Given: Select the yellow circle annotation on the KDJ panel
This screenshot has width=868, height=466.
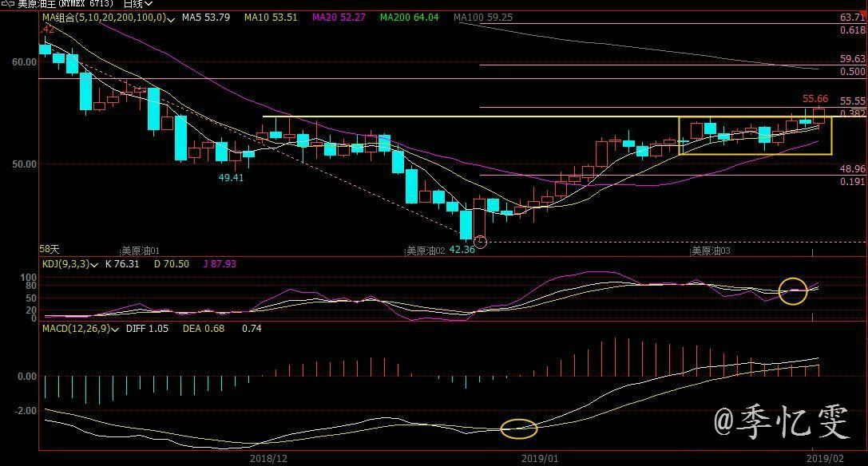Looking at the screenshot, I should coord(793,291).
